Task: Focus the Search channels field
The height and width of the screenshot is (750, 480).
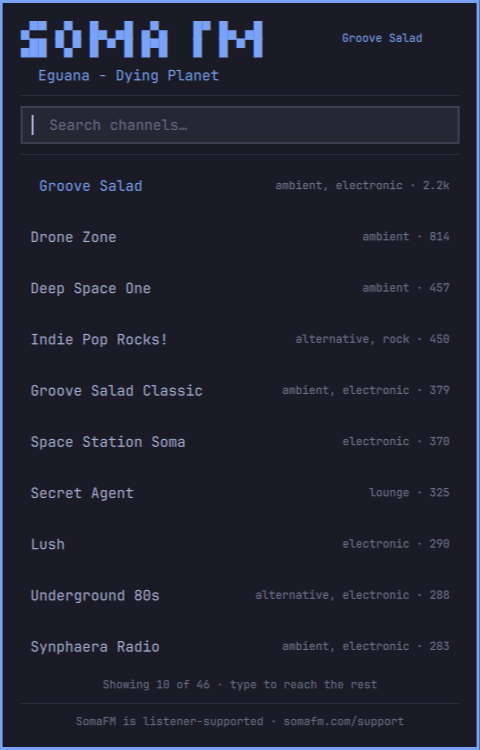Action: [240, 125]
